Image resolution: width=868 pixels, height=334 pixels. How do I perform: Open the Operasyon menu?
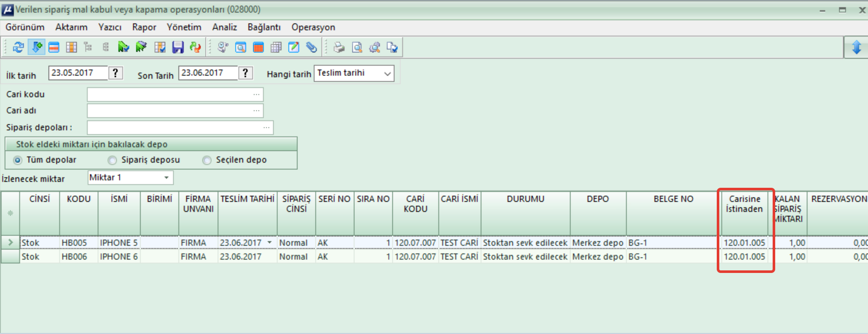313,27
